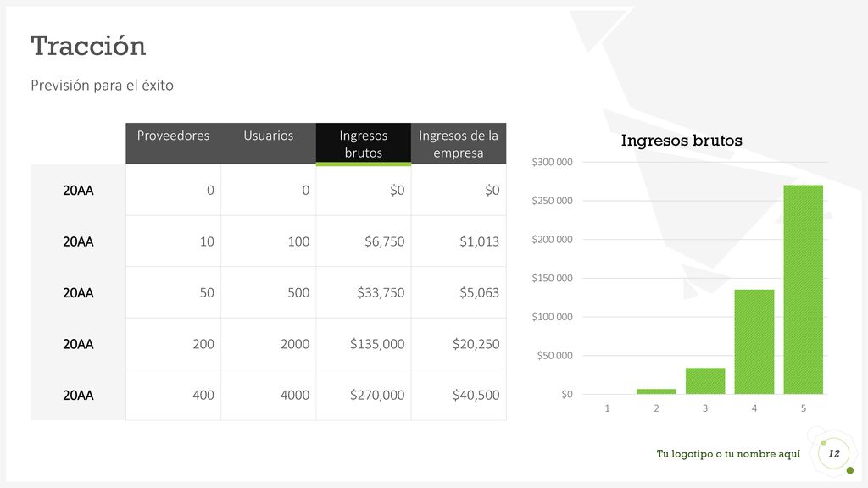Click the Usuarios column header

(x=269, y=143)
